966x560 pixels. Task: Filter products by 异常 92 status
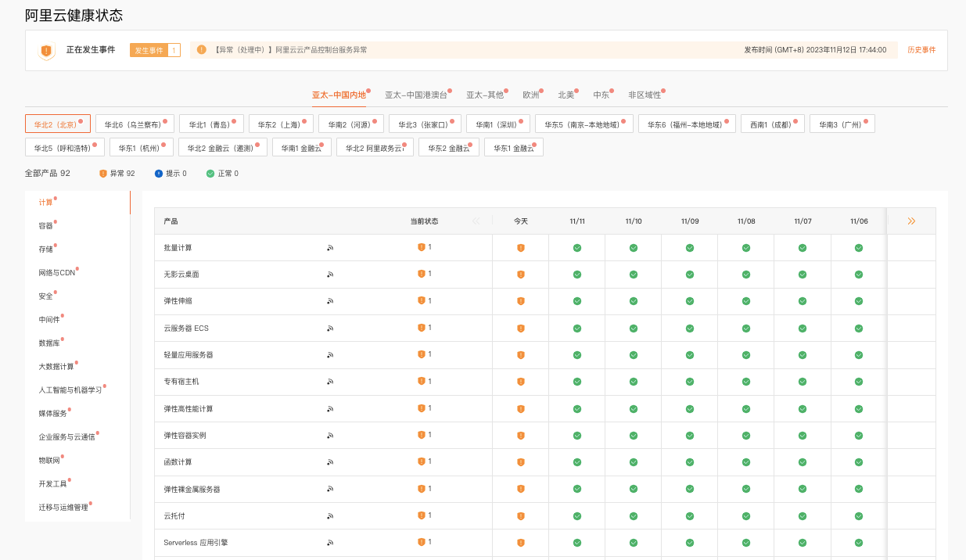117,174
